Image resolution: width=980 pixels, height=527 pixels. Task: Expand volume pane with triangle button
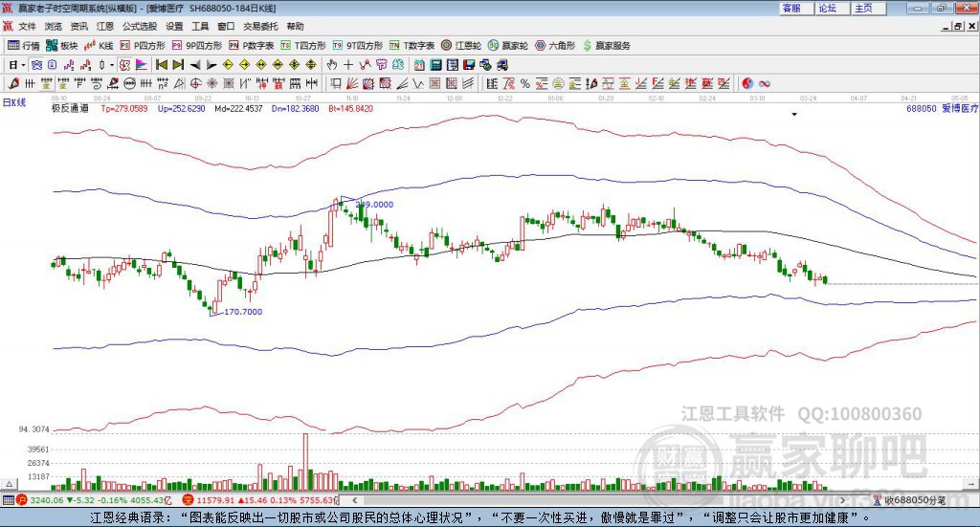tap(9, 484)
